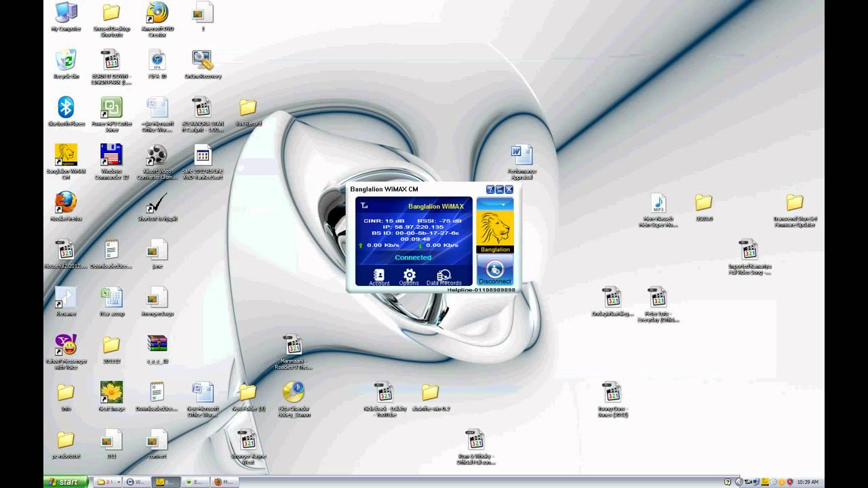Select the Vox Record folder
Viewport: 868px width, 488px height.
coord(248,112)
